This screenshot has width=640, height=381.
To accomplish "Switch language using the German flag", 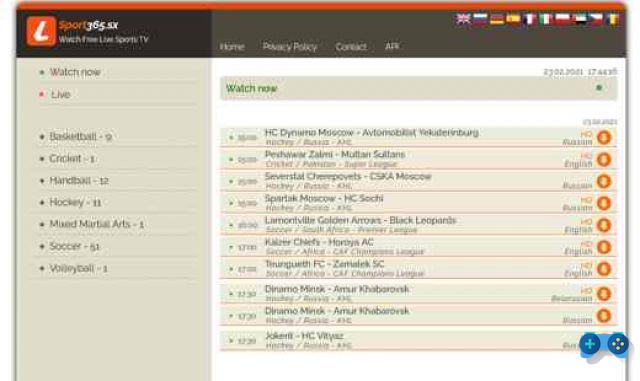I will coord(497,19).
